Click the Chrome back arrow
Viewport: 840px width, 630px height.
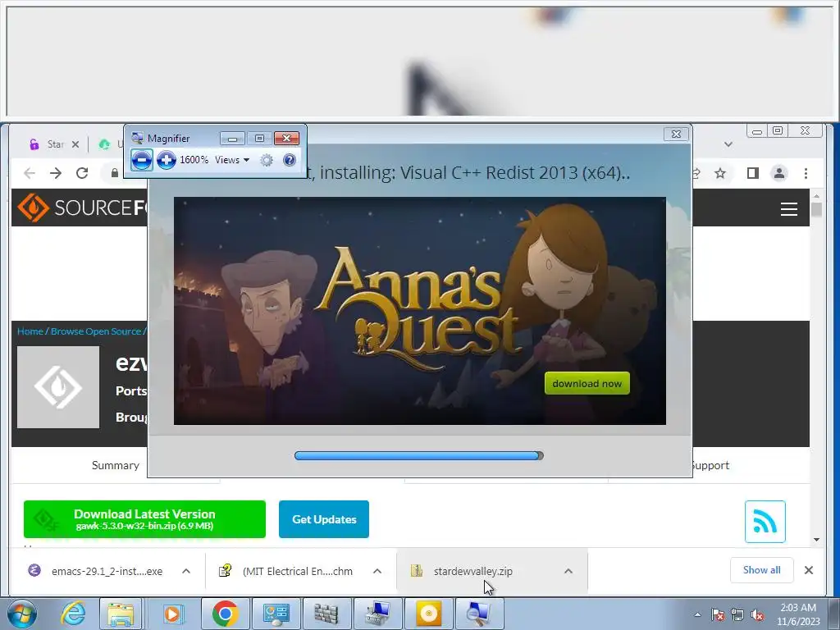pyautogui.click(x=30, y=173)
